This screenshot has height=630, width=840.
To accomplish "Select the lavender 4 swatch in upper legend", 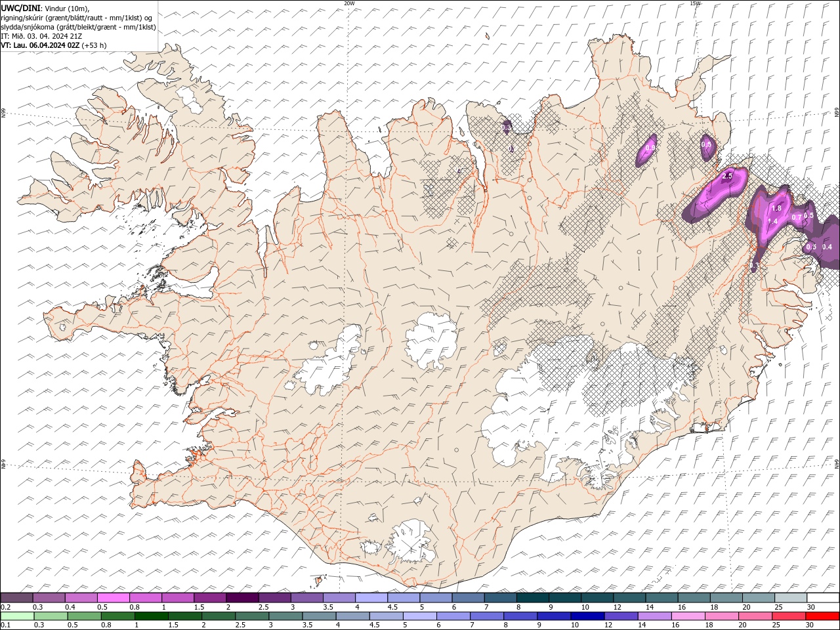I will tap(371, 598).
